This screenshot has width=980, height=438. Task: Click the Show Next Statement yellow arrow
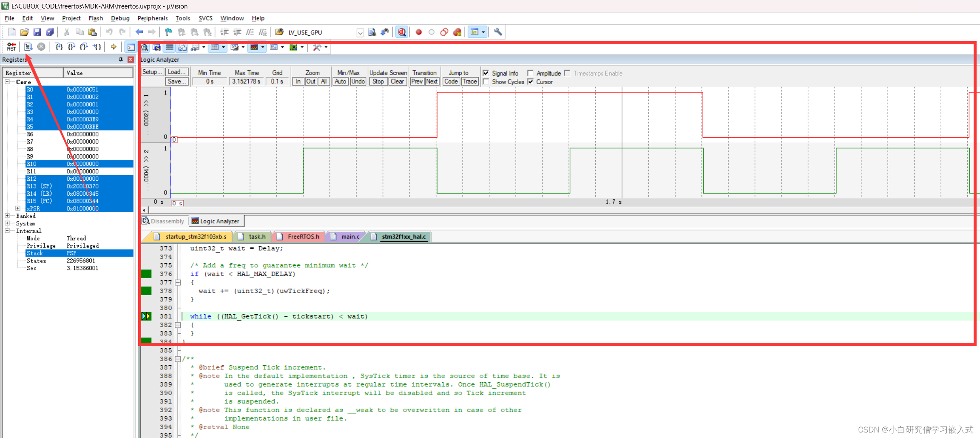114,47
